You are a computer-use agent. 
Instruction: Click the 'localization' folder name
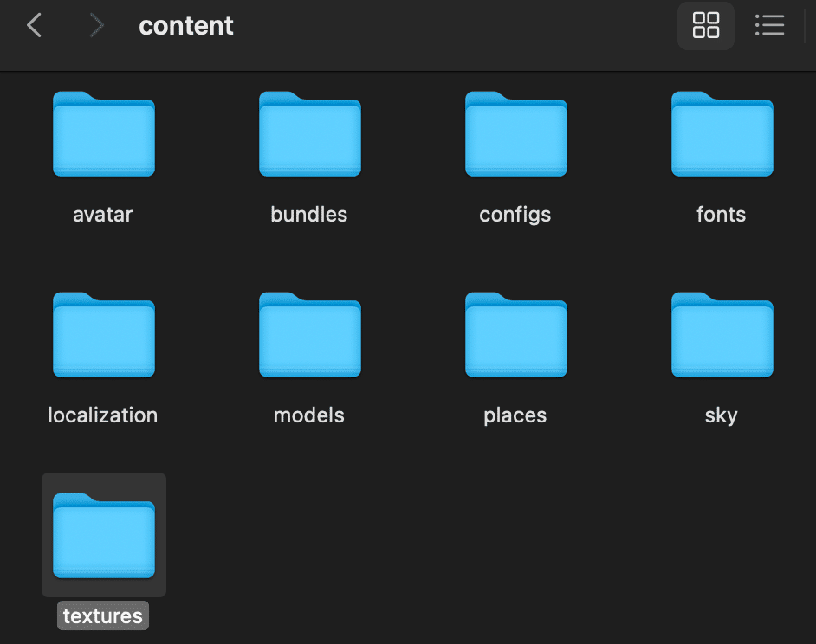pyautogui.click(x=103, y=415)
